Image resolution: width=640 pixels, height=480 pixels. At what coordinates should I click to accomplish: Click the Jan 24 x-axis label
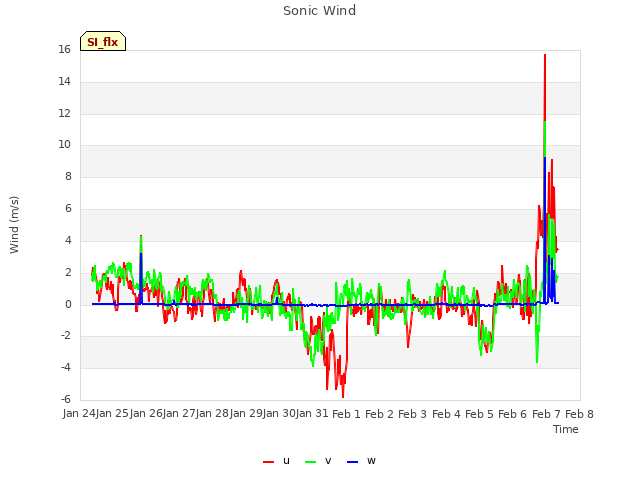coord(79,413)
